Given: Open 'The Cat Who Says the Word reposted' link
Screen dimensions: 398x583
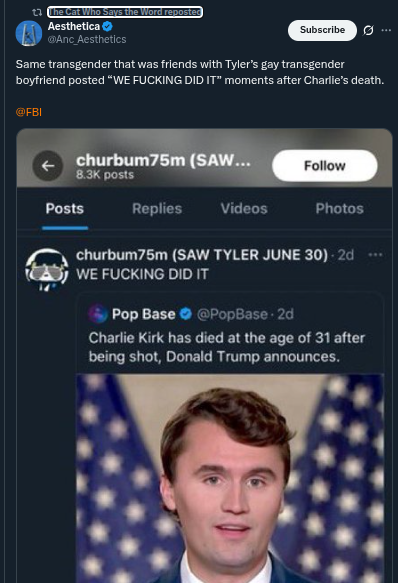Looking at the screenshot, I should (x=125, y=12).
